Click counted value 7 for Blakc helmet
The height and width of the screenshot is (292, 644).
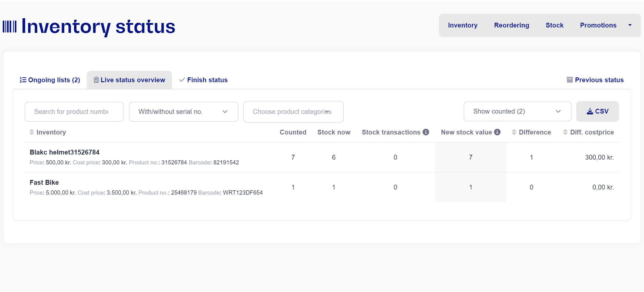(293, 157)
